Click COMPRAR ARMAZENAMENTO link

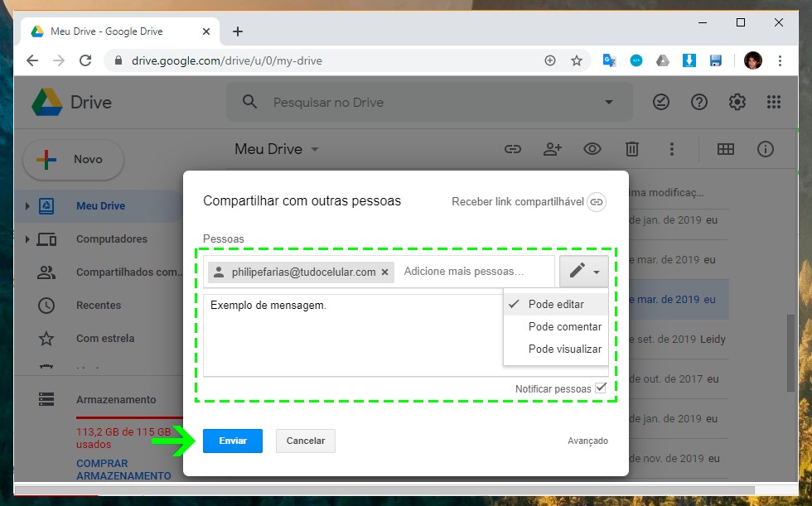pyautogui.click(x=123, y=470)
